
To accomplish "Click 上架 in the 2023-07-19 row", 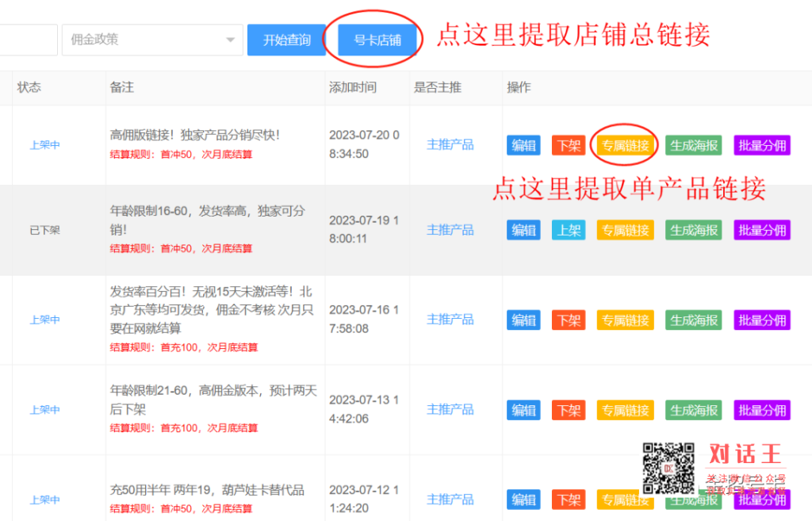I will click(x=569, y=230).
